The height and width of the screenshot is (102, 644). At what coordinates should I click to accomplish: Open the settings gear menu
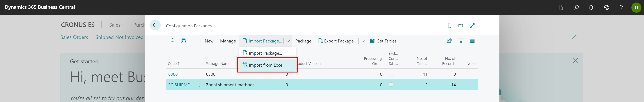tap(606, 8)
